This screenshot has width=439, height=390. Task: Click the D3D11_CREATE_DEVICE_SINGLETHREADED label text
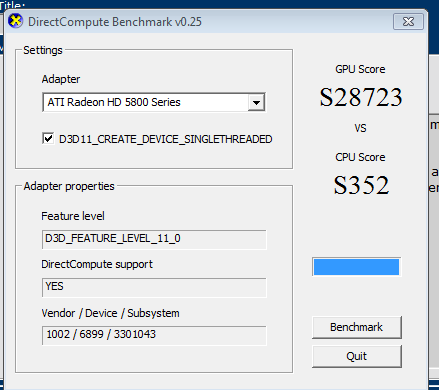click(166, 139)
